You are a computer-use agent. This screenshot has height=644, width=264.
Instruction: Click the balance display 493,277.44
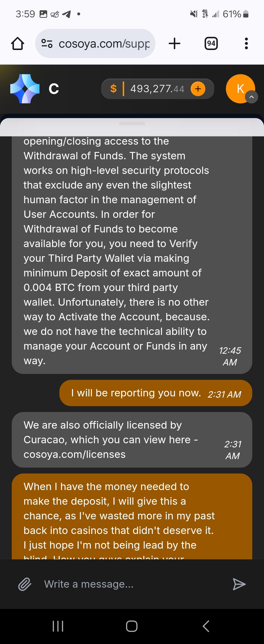157,89
